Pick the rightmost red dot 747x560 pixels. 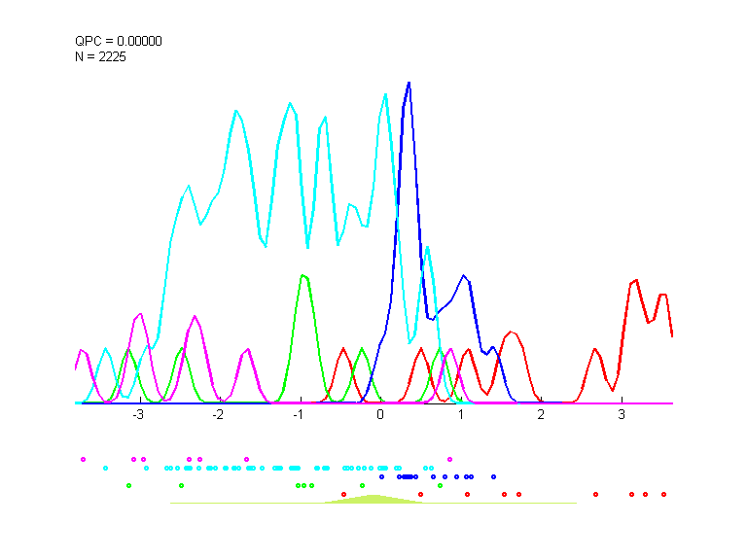point(663,495)
